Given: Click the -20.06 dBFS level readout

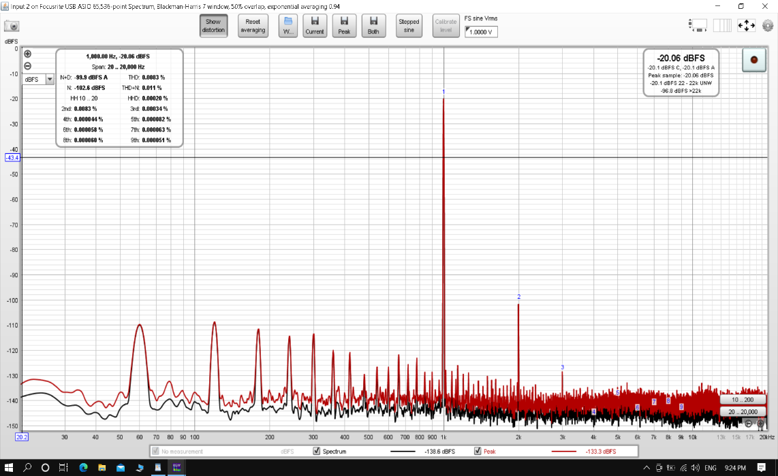Looking at the screenshot, I should click(681, 58).
